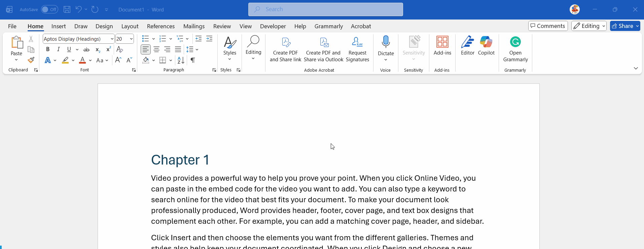Click the Save icon in title bar
Viewport: 644px width, 249px height.
[x=67, y=9]
